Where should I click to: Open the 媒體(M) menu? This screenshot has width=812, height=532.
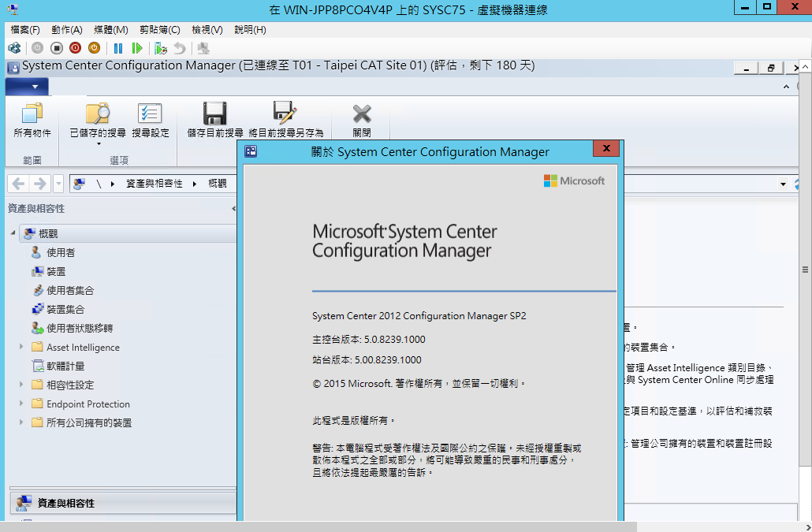(111, 29)
